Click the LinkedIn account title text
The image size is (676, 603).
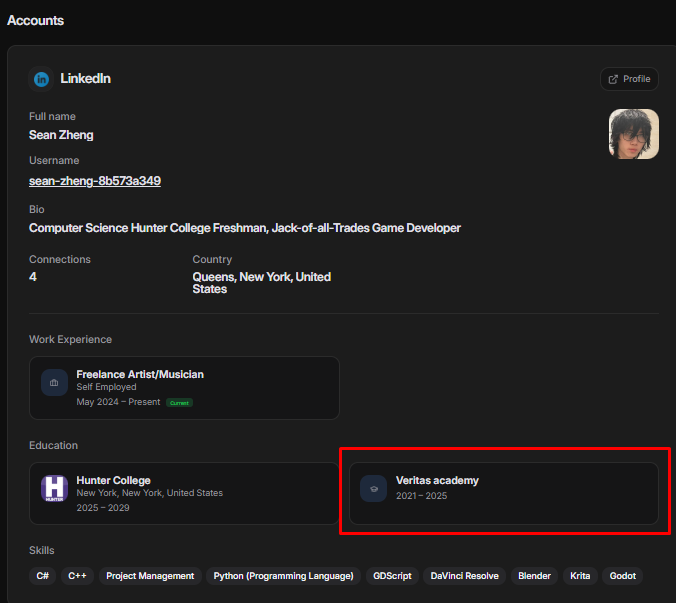pyautogui.click(x=85, y=78)
